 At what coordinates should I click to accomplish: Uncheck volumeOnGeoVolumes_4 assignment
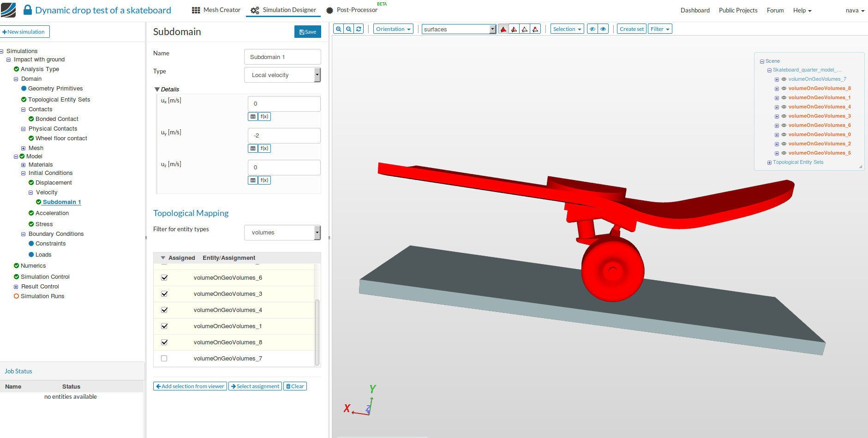pos(164,310)
